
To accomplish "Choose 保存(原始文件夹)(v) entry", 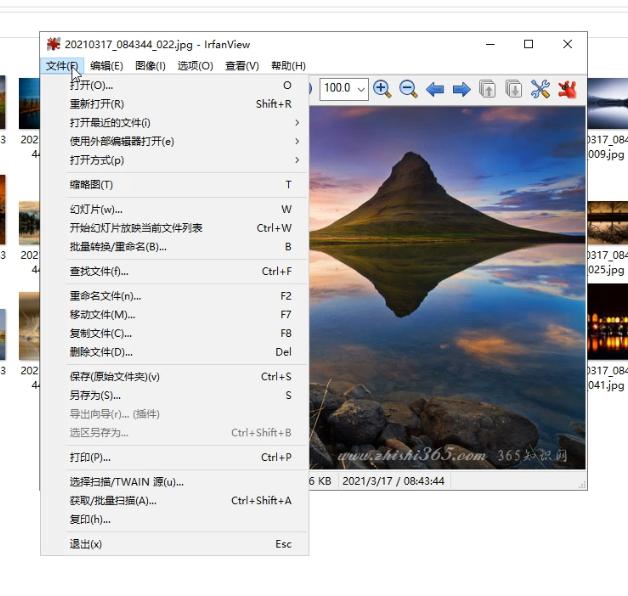I will 175,377.
